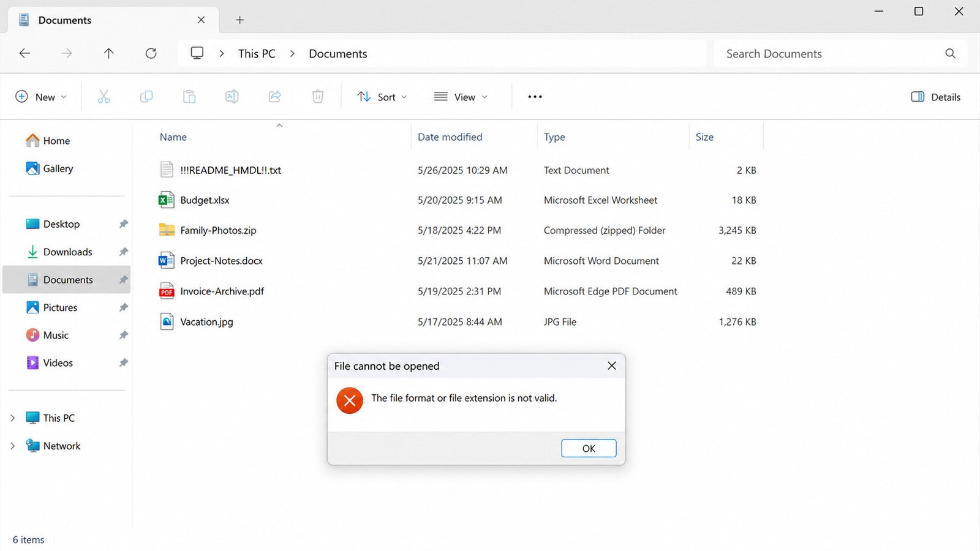Click the Paste clipboard icon
Screen dimensions: 980x551
(x=189, y=97)
